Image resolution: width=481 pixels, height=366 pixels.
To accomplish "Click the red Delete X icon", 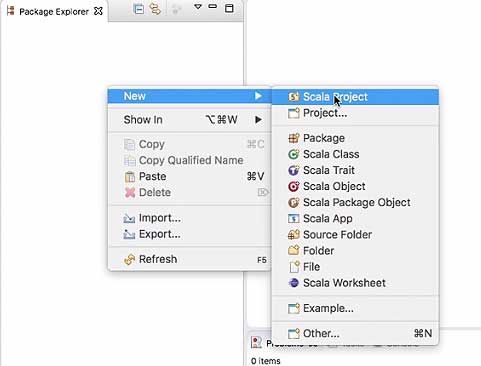I will point(130,192).
